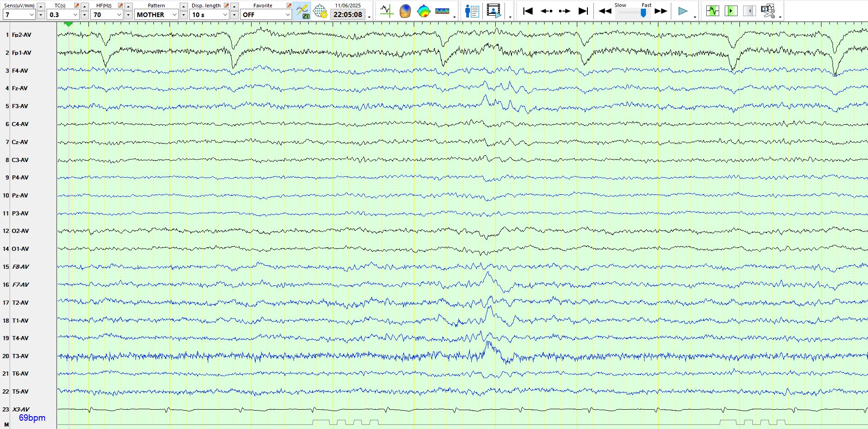This screenshot has width=868, height=429.
Task: Decrease sensitivity with the down stepper
Action: [41, 15]
